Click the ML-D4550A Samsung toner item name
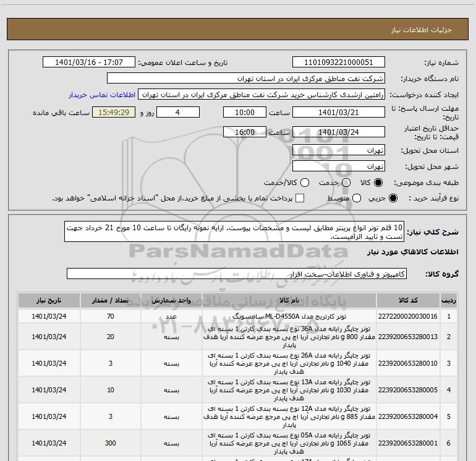The image size is (476, 461). click(x=289, y=316)
